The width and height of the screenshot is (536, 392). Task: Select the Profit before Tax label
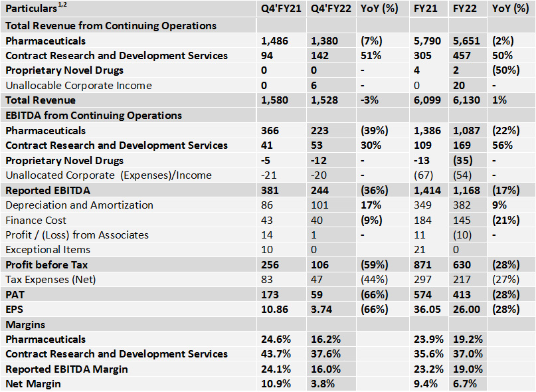(x=46, y=264)
